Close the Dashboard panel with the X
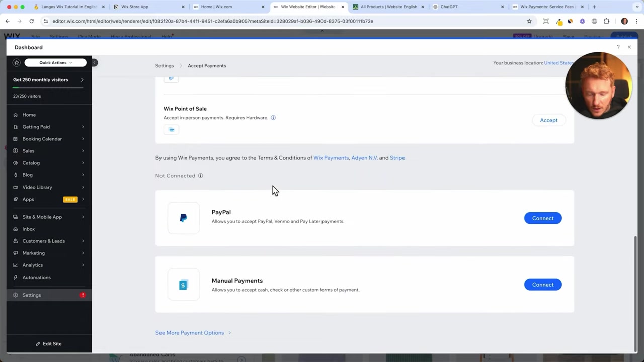This screenshot has width=644, height=362. [629, 47]
